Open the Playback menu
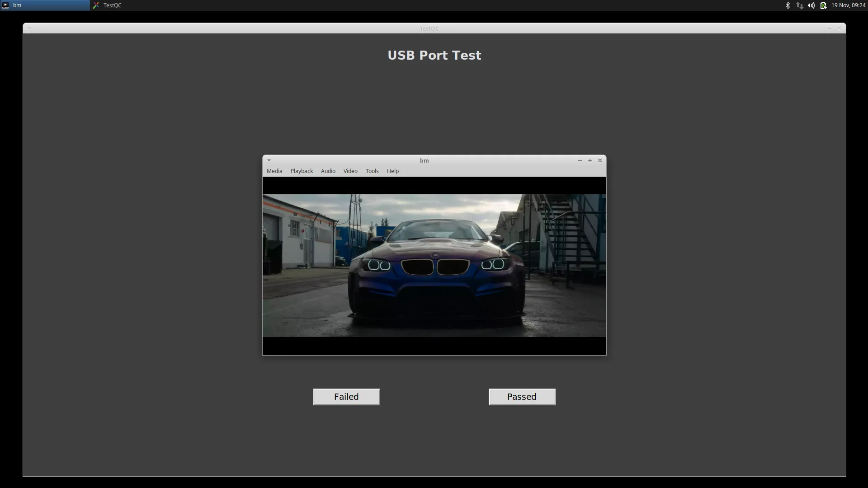Screen dimensions: 868x488 [302, 171]
